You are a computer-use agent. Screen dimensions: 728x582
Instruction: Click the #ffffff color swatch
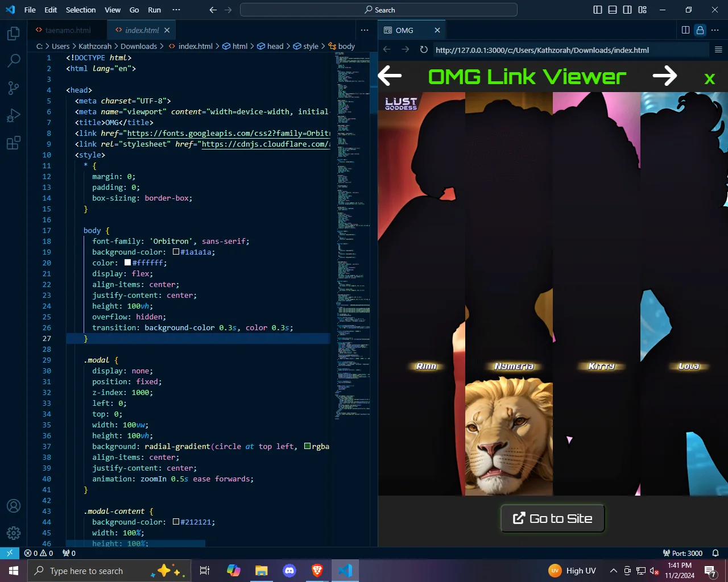tap(127, 262)
